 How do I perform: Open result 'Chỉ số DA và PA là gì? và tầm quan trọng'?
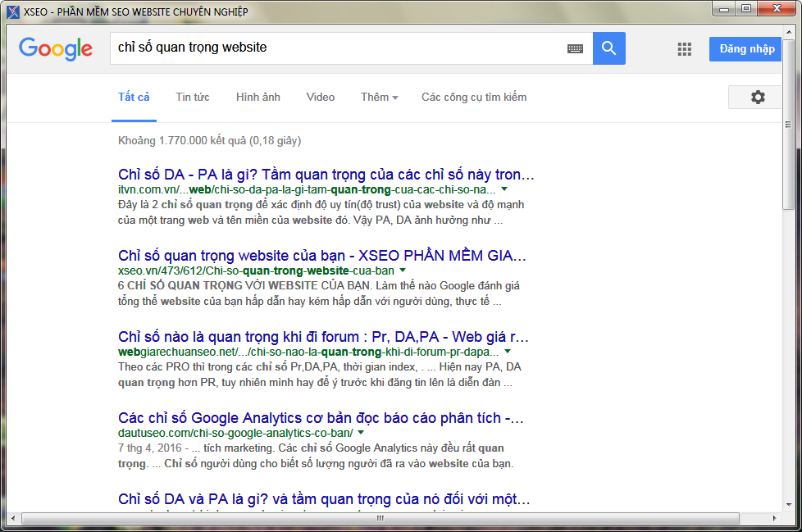324,499
